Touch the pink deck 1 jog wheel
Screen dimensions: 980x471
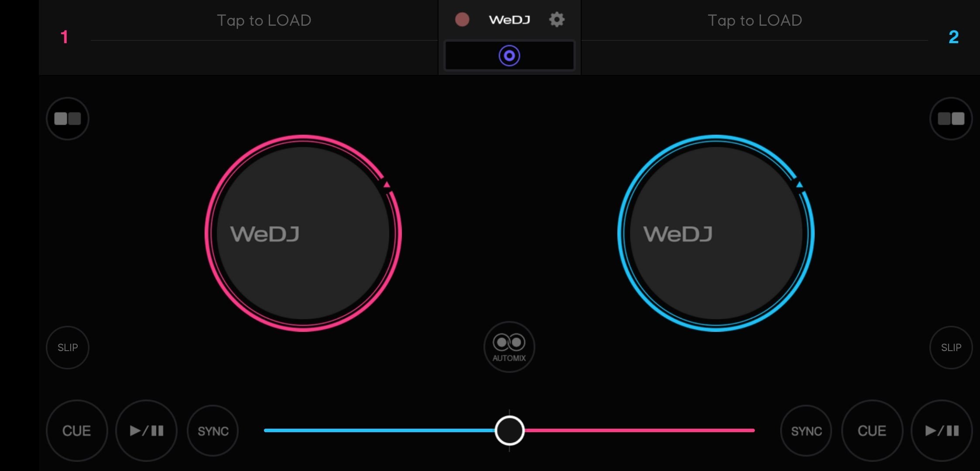[x=303, y=233]
